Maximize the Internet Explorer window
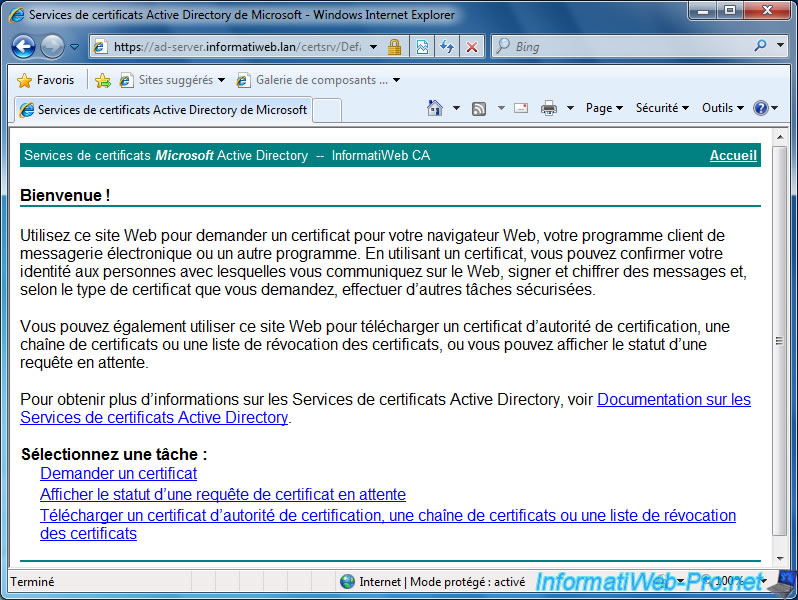Screen dimensions: 798x600 [730, 11]
